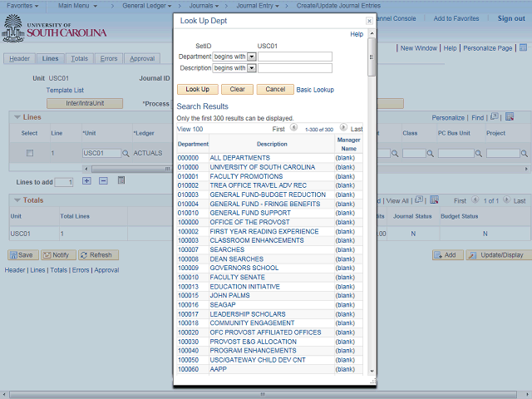Open the Description operator dropdown

[251, 68]
